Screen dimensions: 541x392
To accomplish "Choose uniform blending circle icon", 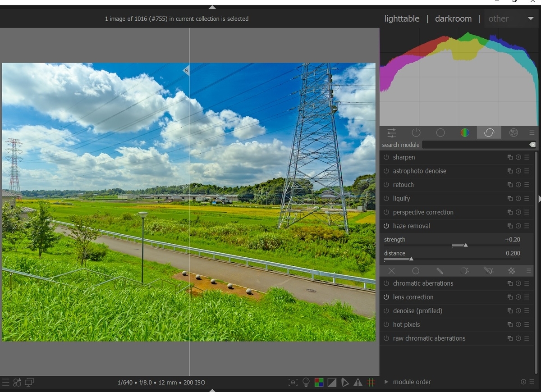I will pyautogui.click(x=416, y=271).
